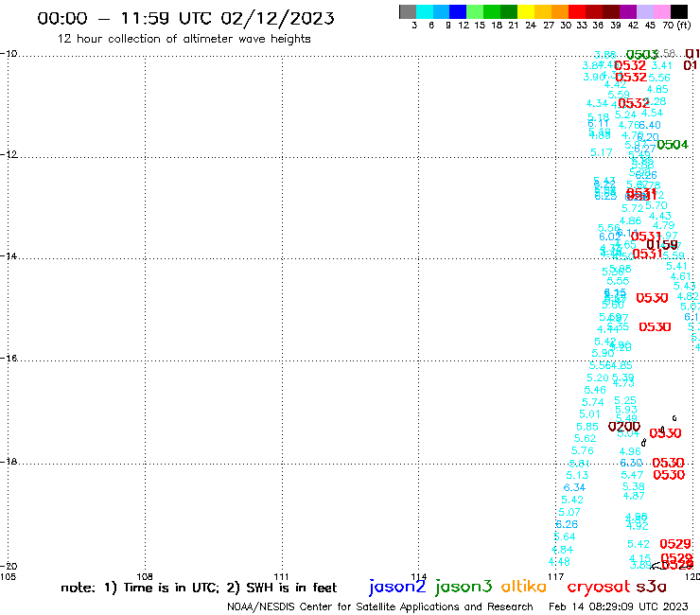
Task: Click the s3a satellite legend label
Action: (x=651, y=587)
